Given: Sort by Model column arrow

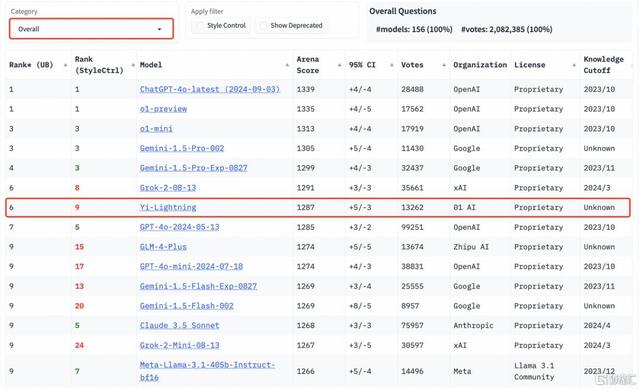Looking at the screenshot, I should 287,65.
